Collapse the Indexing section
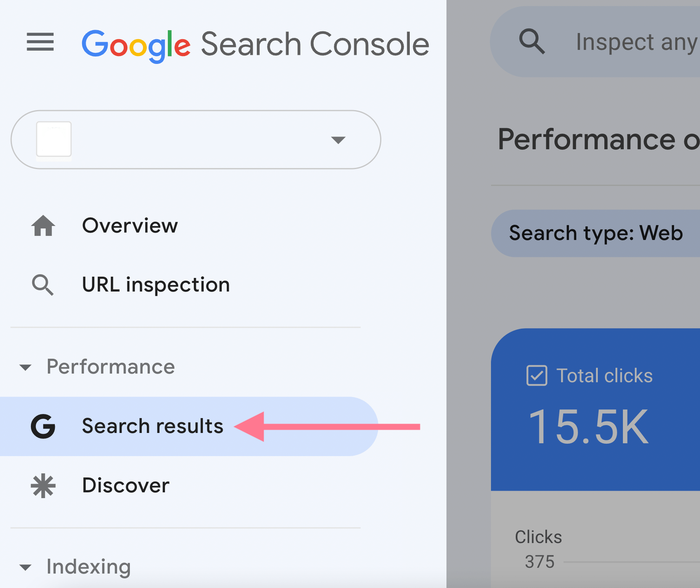 pos(26,568)
